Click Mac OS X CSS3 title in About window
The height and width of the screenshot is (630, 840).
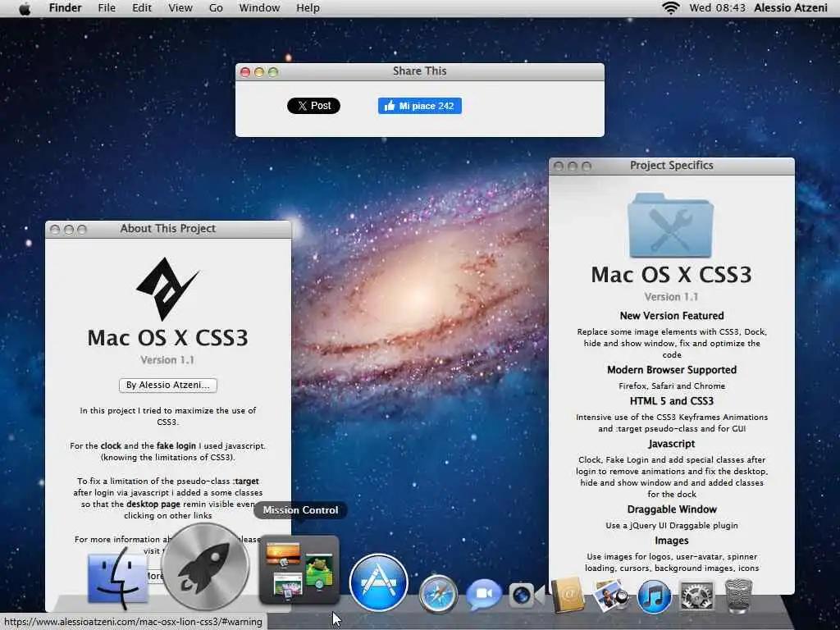pyautogui.click(x=167, y=337)
